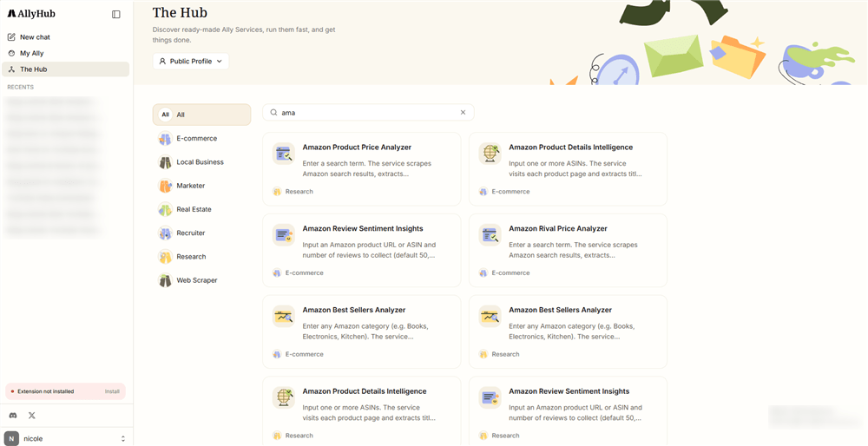This screenshot has width=868, height=446.
Task: Click the first Amazon Review Sentiment Insights icon
Action: point(284,234)
